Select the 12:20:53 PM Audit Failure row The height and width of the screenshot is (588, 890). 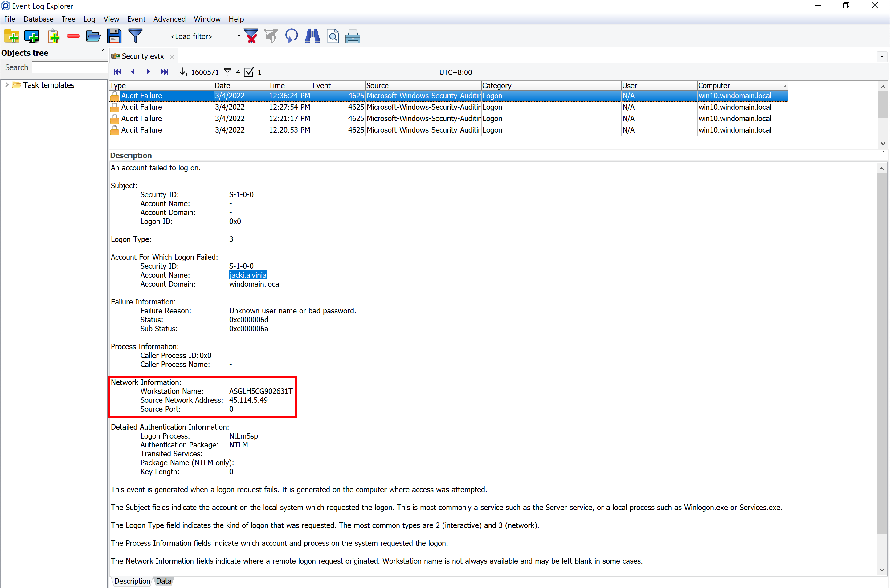pos(448,130)
